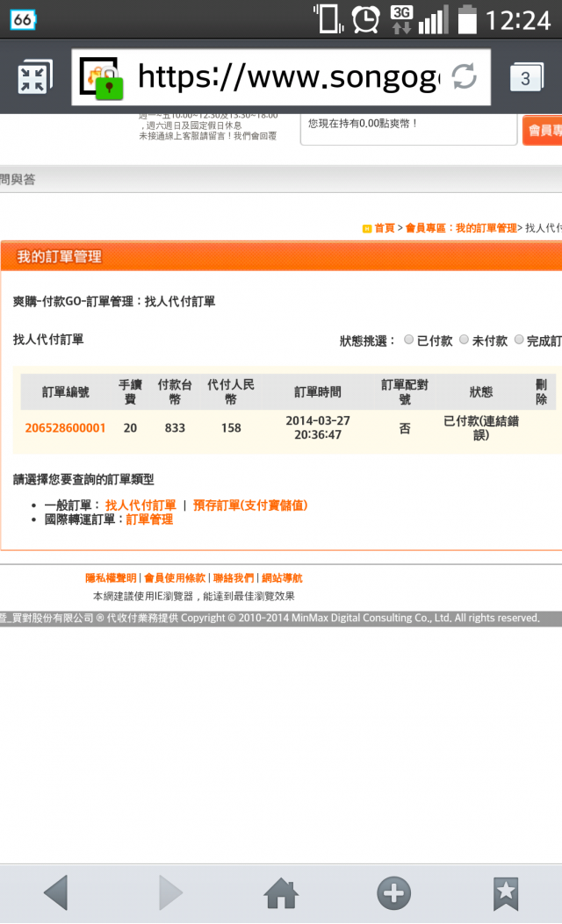Tap the 已付款(連結錯誤) status cell
This screenshot has height=924, width=562.
click(x=480, y=428)
